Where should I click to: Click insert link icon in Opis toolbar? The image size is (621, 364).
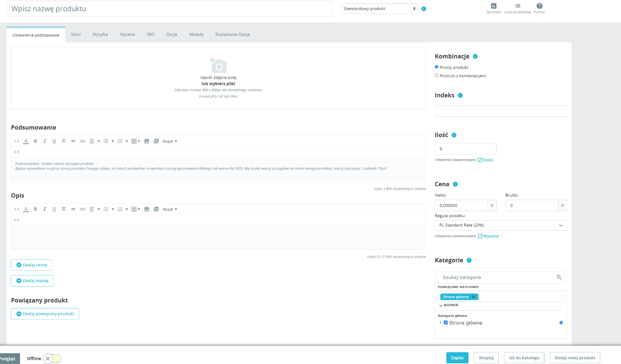[82, 209]
